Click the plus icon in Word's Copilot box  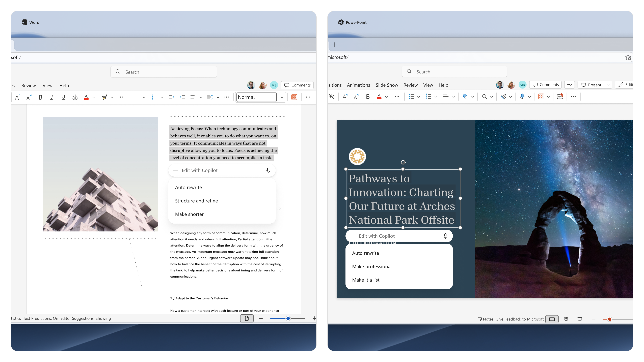[176, 170]
